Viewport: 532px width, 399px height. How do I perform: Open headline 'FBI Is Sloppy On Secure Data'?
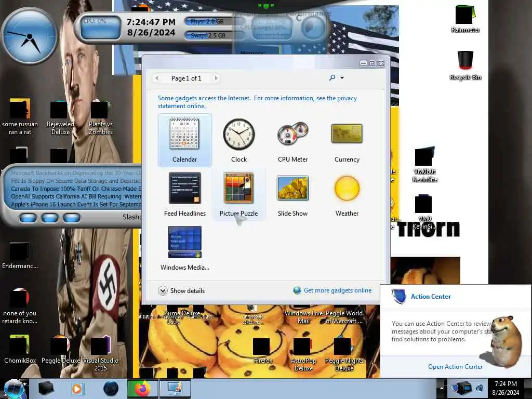click(76, 181)
